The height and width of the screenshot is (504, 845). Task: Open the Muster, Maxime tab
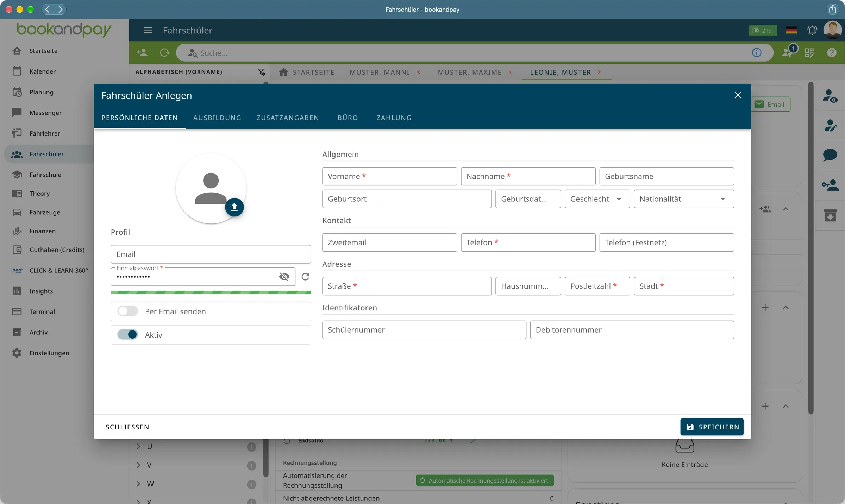tap(469, 72)
